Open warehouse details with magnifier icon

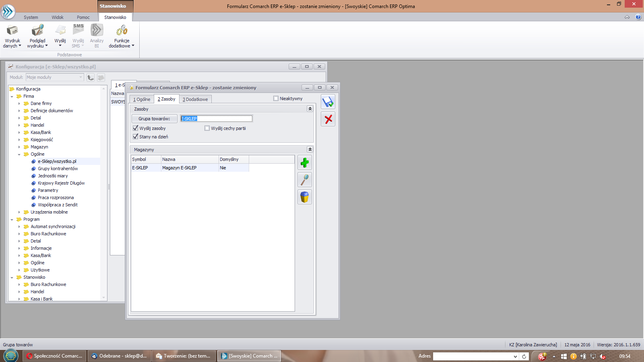click(x=305, y=180)
